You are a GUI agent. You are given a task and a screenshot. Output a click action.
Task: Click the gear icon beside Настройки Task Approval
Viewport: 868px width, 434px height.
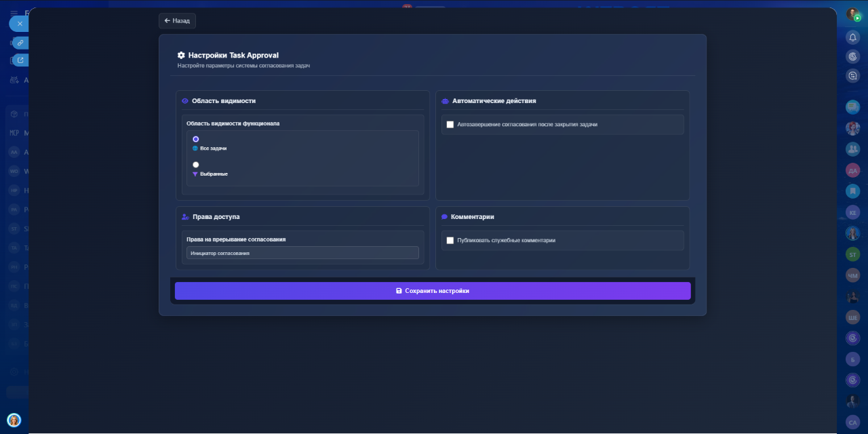click(181, 55)
